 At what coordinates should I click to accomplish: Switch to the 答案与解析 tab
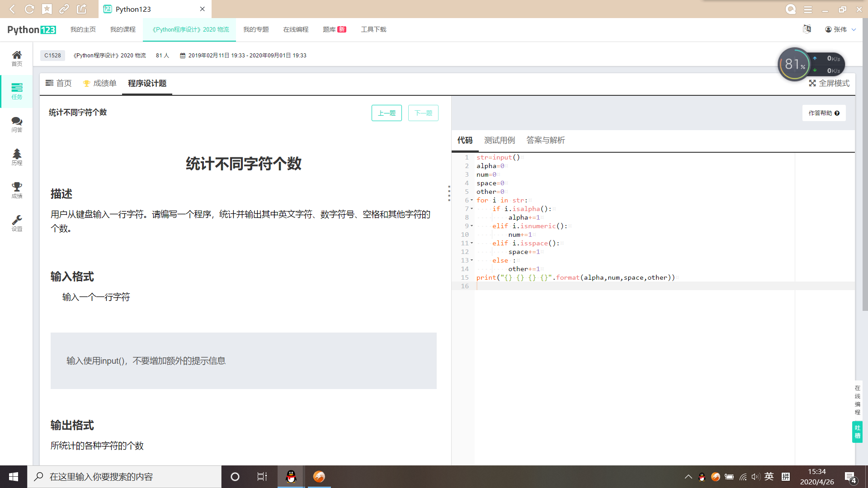(x=546, y=140)
